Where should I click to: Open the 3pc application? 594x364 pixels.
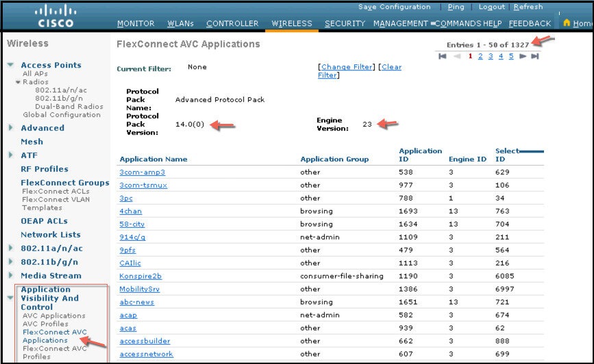click(126, 198)
